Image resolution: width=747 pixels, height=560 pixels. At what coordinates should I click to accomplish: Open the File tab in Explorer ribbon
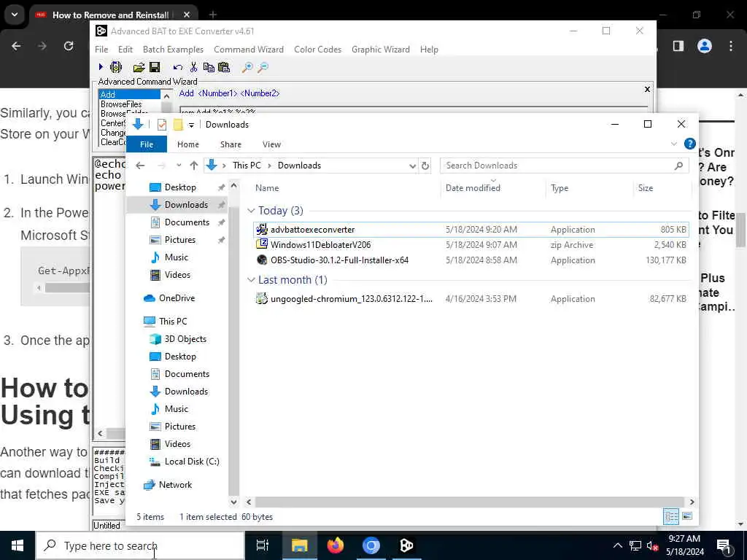point(147,144)
